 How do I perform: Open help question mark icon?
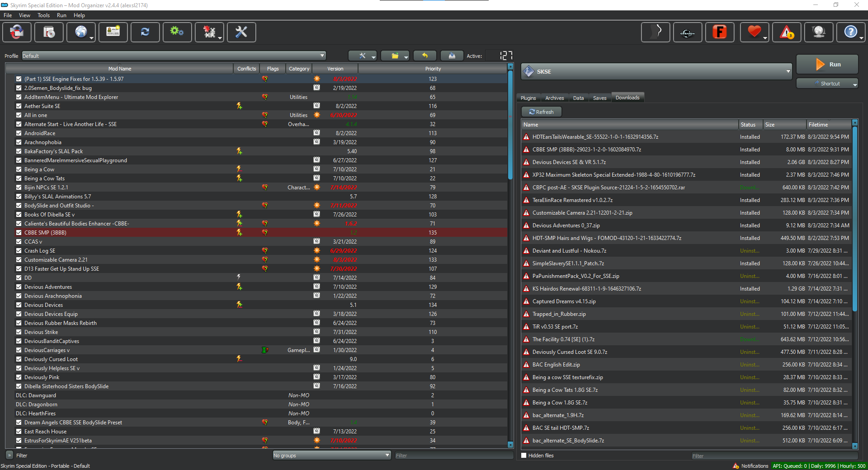[x=850, y=32]
